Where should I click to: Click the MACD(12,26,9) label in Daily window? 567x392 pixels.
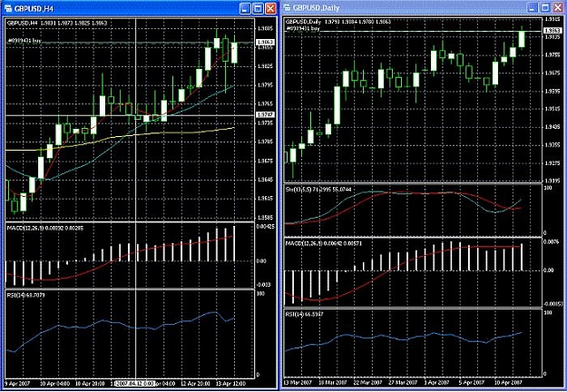[324, 244]
